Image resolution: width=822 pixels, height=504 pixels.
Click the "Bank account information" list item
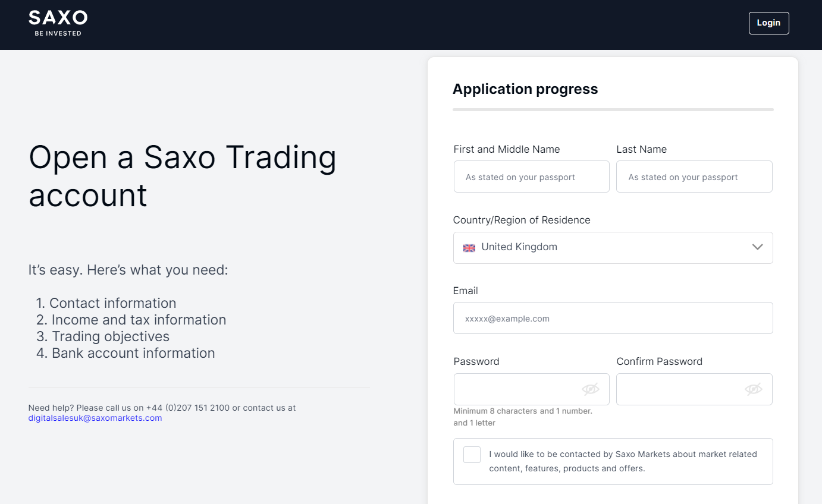pyautogui.click(x=133, y=353)
